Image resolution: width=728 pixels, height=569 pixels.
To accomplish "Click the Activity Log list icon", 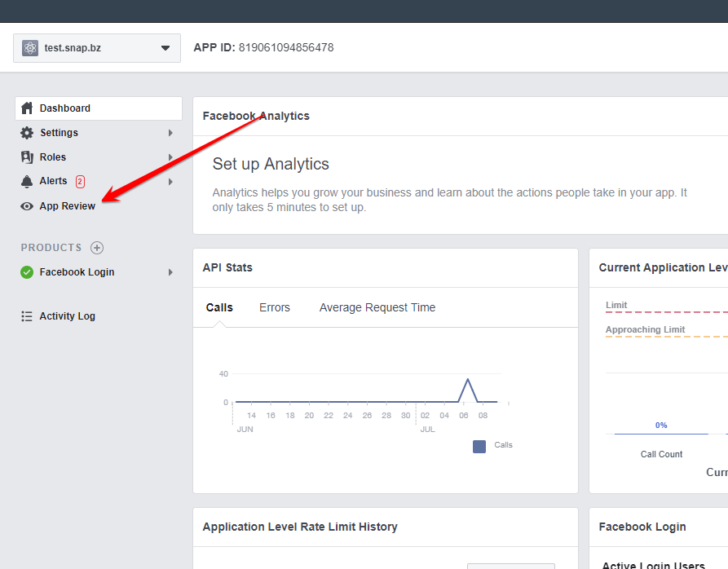I will [27, 316].
